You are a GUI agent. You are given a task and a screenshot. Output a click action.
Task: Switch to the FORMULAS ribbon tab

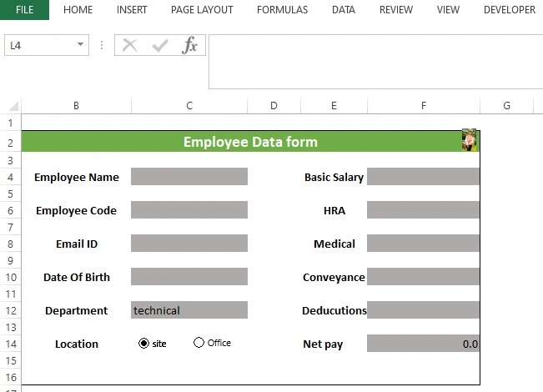point(282,10)
